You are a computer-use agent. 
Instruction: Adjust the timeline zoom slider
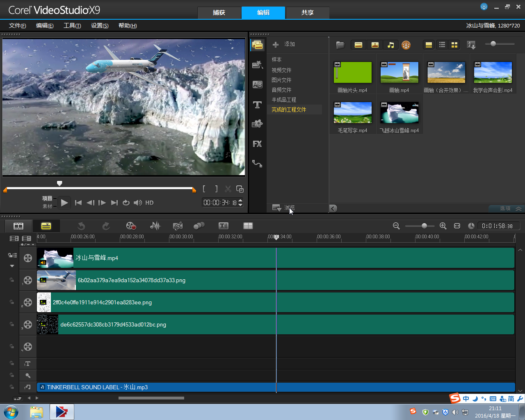[420, 226]
